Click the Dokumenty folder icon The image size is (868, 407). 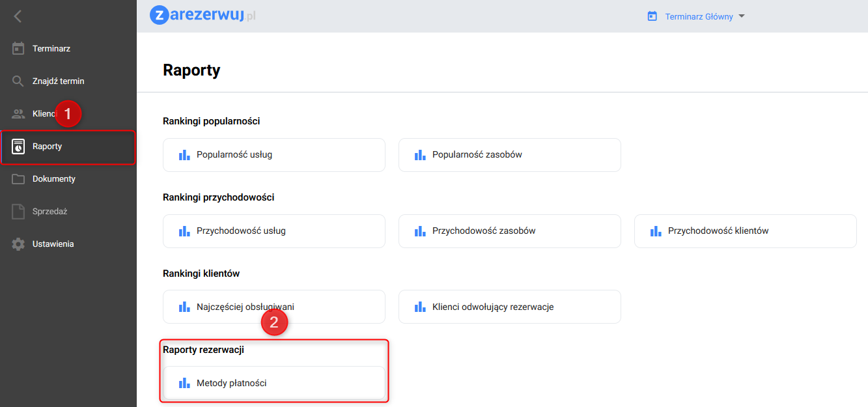[x=18, y=179]
